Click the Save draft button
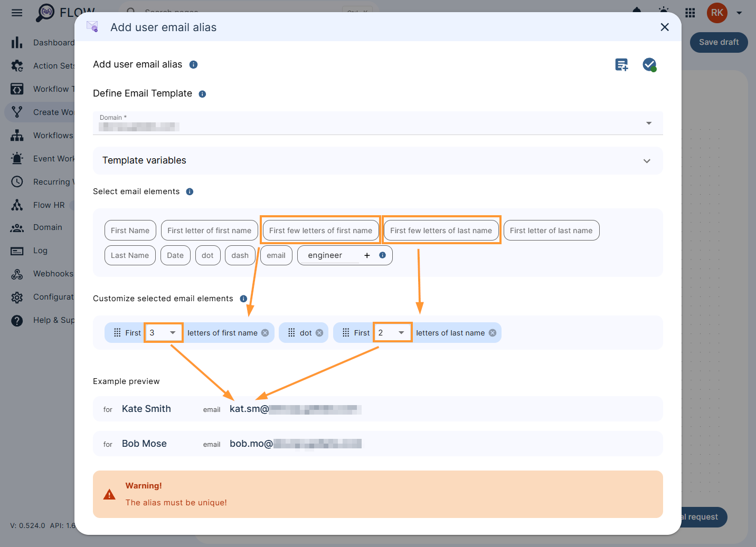This screenshot has width=756, height=547. (719, 42)
